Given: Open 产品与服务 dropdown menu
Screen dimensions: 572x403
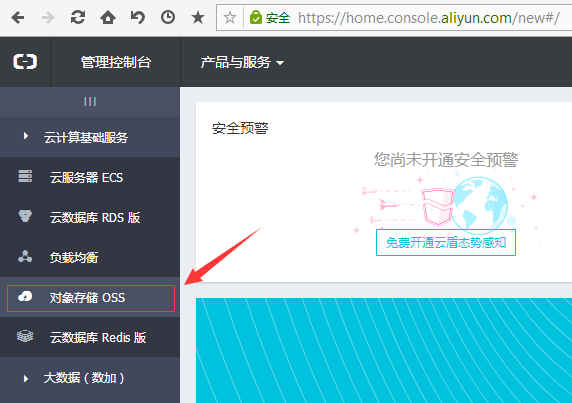Looking at the screenshot, I should click(x=242, y=62).
